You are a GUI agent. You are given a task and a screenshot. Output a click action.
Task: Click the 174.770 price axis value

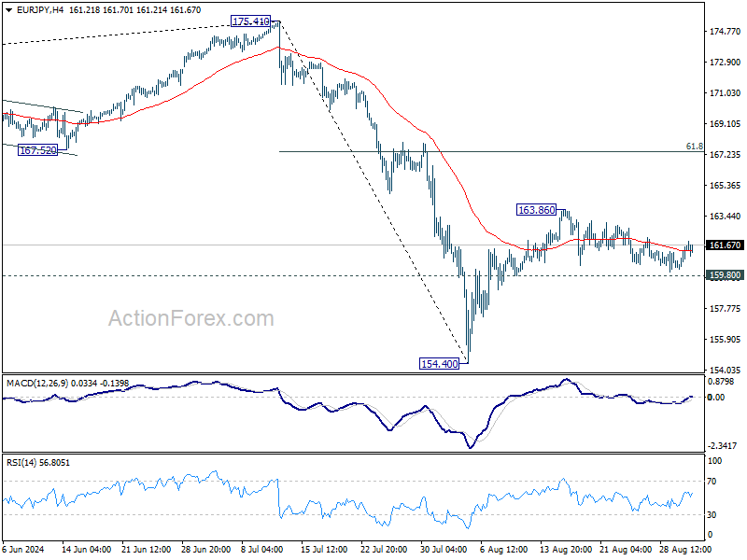click(725, 32)
